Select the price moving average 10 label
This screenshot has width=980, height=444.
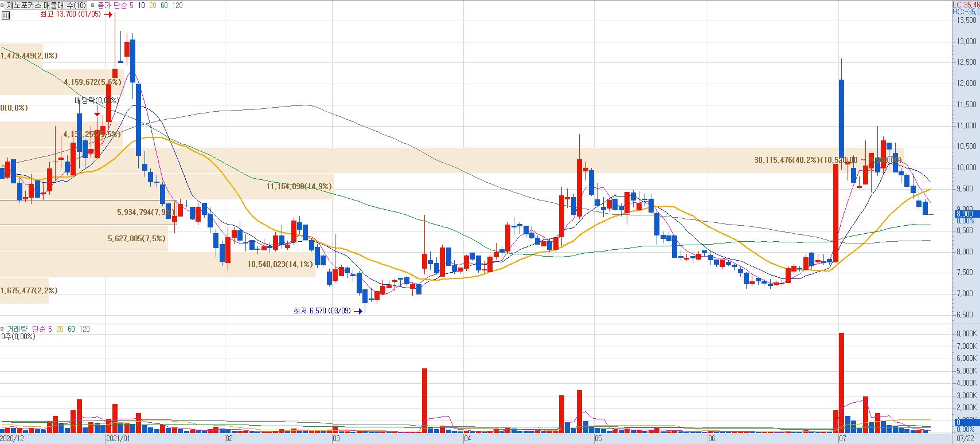click(x=141, y=5)
